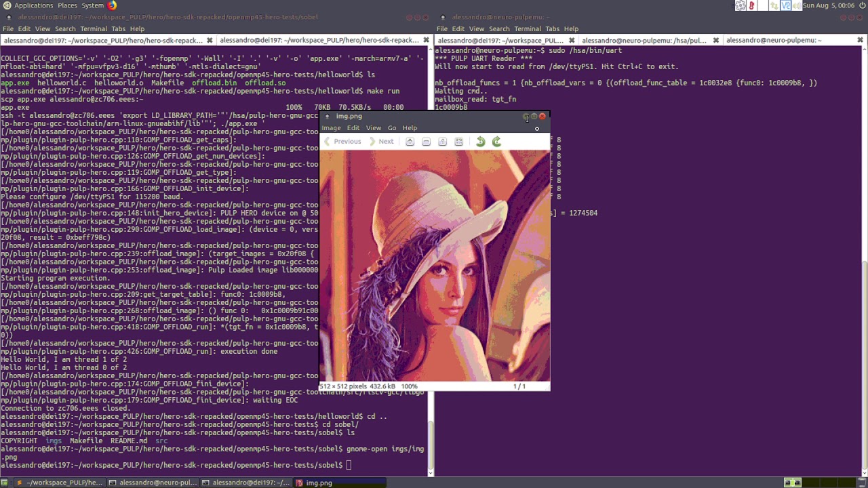Click the Next image button
Screen dimensions: 868x488
point(381,142)
